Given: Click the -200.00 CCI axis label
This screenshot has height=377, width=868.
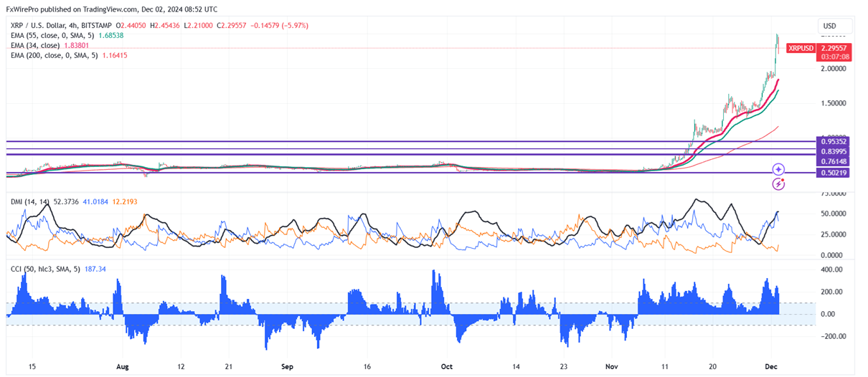Looking at the screenshot, I should pos(833,336).
